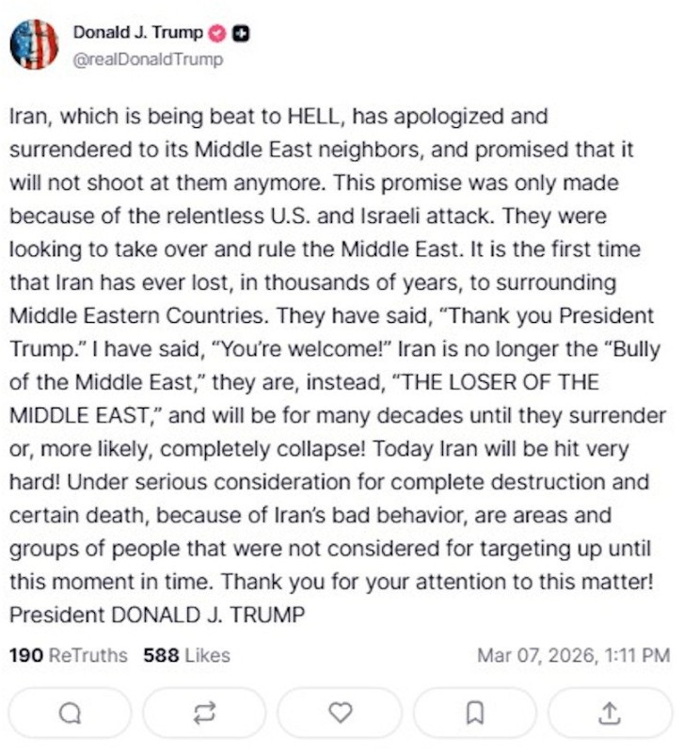Click the @realDonaldTrump handle
This screenshot has width=700, height=753.
point(148,59)
